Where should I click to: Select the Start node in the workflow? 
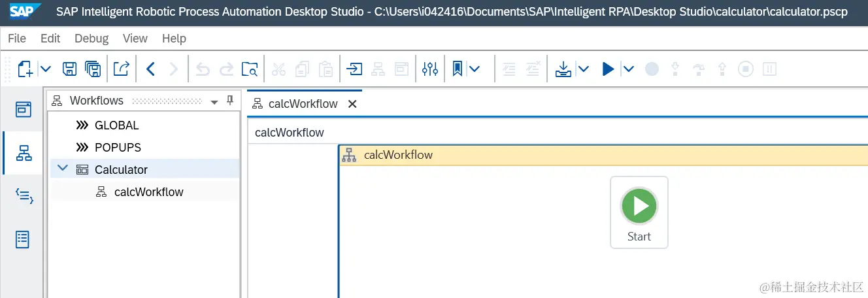click(x=639, y=212)
